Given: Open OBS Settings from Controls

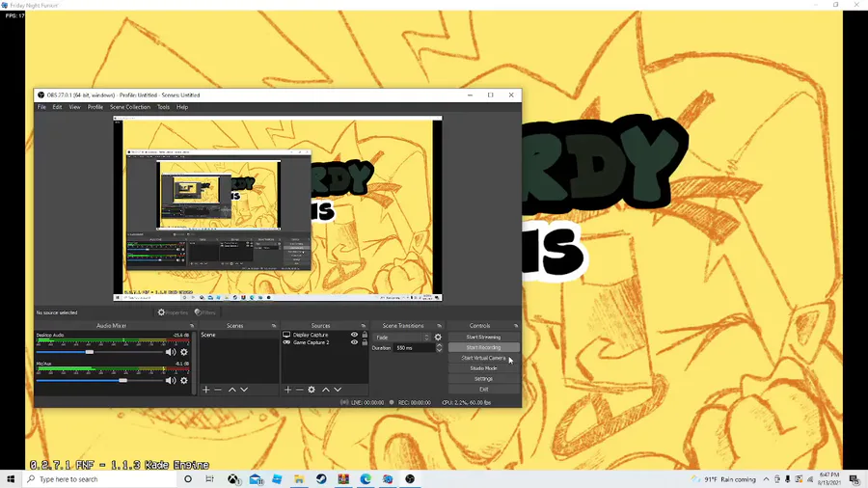Looking at the screenshot, I should 483,379.
